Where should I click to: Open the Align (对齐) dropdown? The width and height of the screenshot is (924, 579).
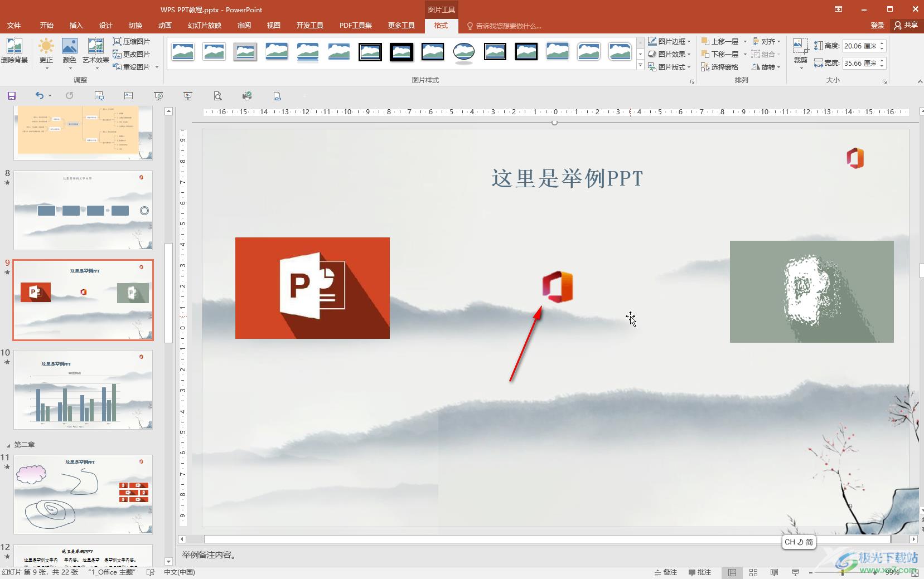766,41
